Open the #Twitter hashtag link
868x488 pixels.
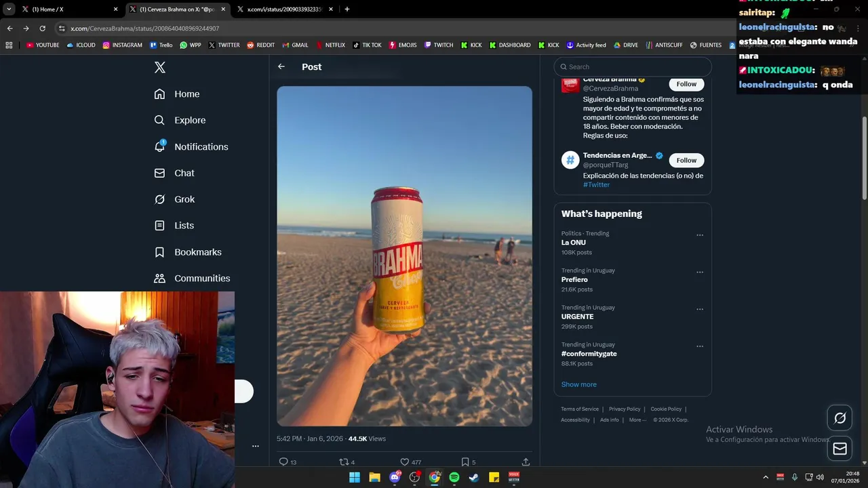coord(596,185)
